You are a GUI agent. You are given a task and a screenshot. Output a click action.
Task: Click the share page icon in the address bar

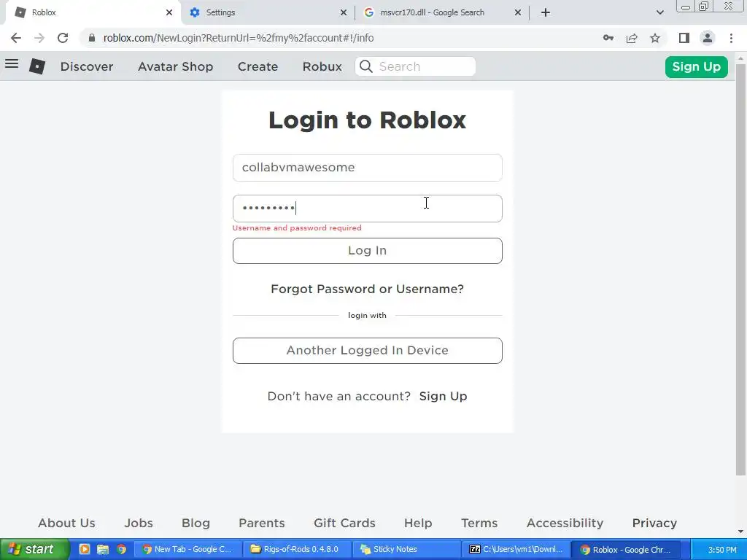[632, 38]
